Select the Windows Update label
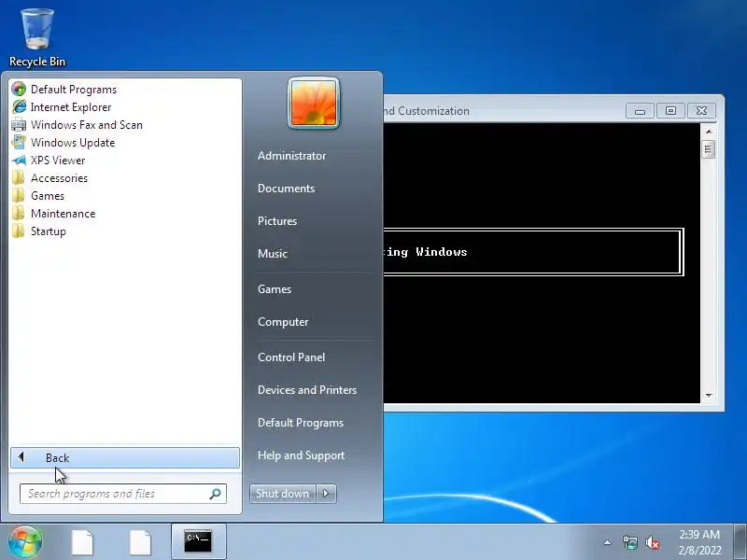This screenshot has height=560, width=747. pos(73,143)
